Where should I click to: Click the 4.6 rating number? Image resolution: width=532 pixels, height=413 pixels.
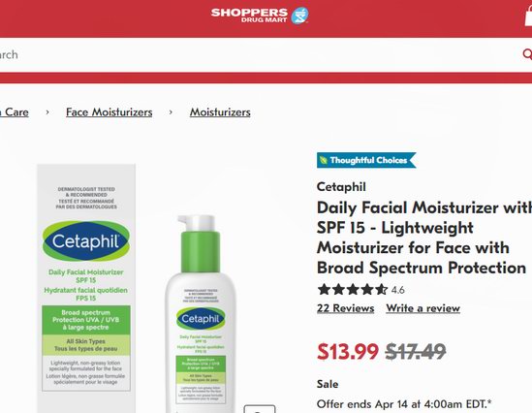pos(397,290)
